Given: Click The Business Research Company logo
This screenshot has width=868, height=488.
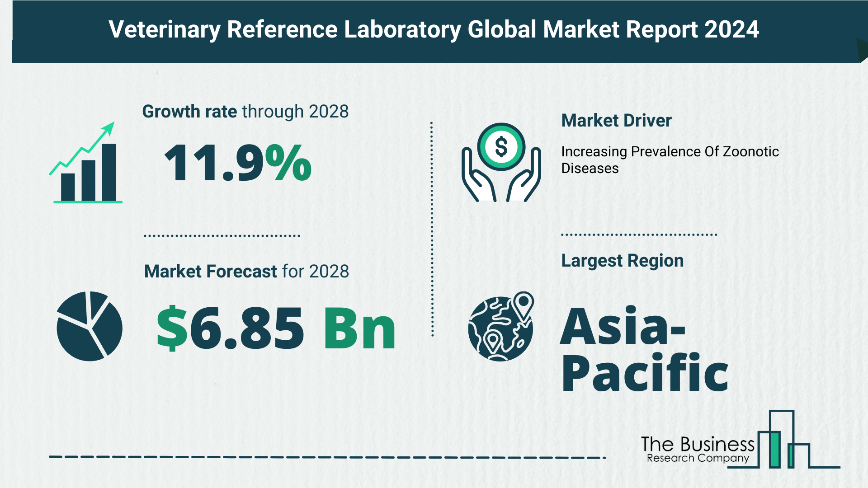Looking at the screenshot, I should pos(740,440).
